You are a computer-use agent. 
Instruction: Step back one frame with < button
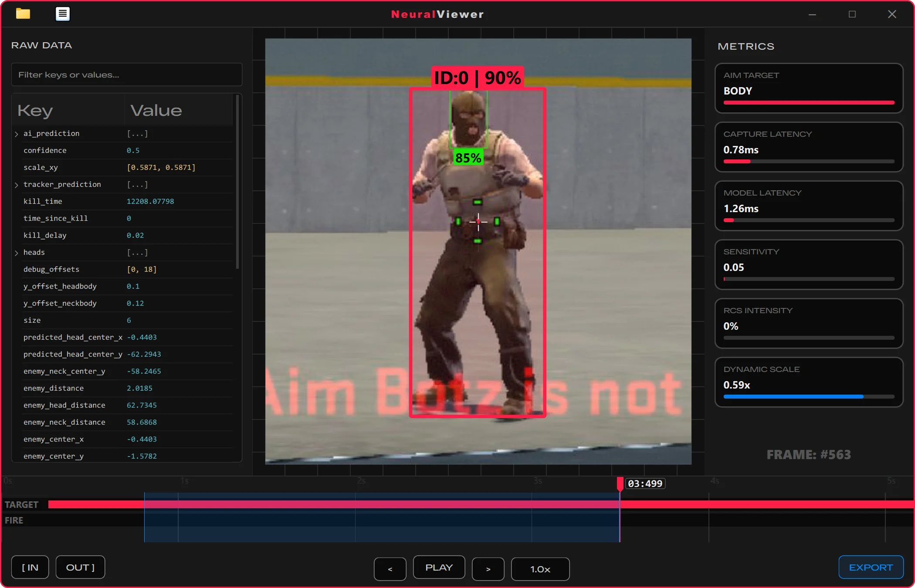(390, 568)
